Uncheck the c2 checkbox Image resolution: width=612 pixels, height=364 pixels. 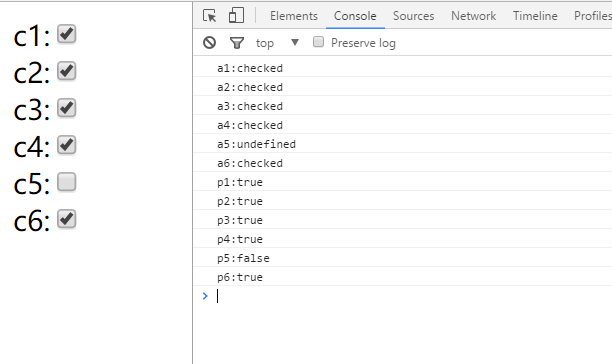(66, 71)
